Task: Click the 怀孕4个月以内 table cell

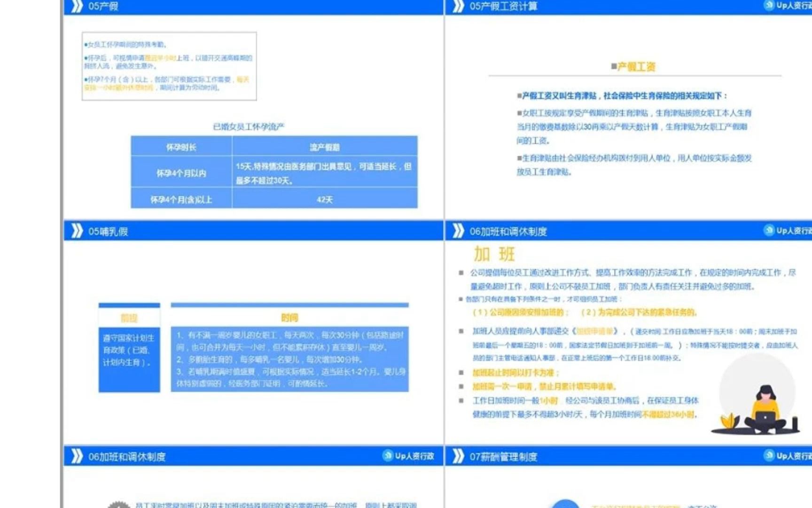Action: click(181, 173)
